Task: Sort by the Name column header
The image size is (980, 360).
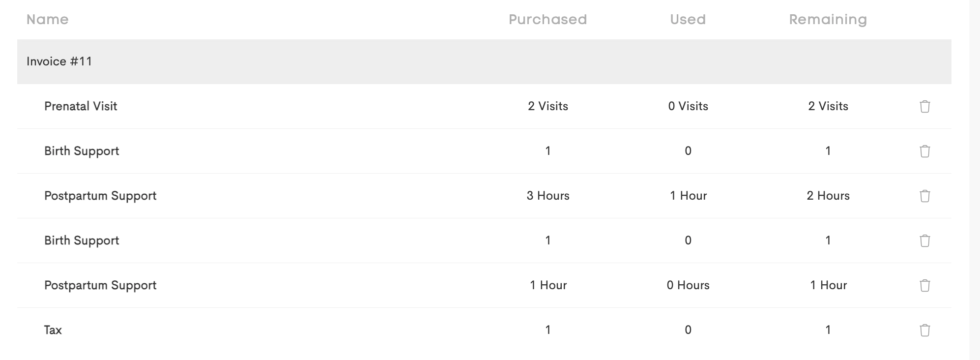Action: [47, 20]
